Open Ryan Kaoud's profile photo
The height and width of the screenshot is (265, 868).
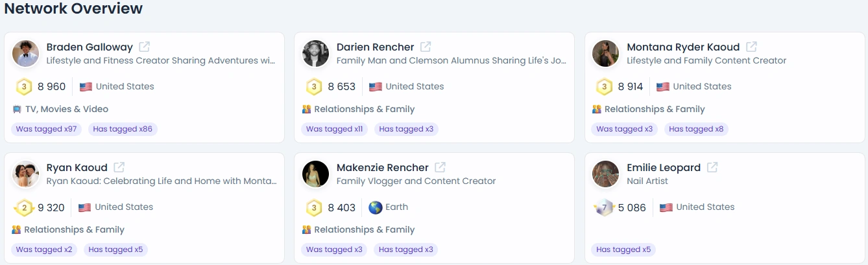coord(26,174)
